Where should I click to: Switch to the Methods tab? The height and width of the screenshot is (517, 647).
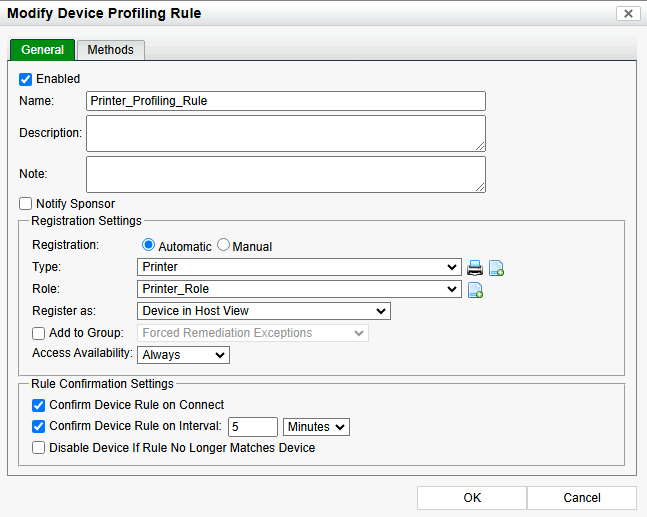[x=111, y=50]
